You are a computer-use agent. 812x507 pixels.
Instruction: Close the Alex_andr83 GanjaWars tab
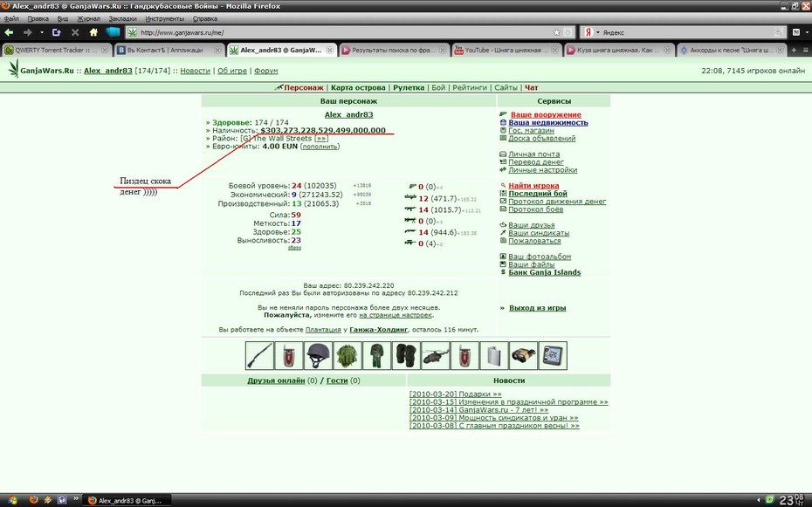point(329,51)
